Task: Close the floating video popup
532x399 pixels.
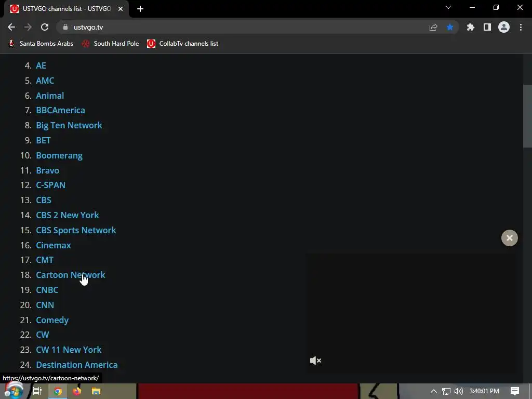Action: (x=510, y=238)
